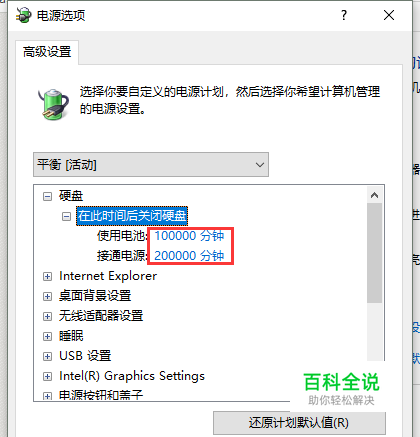Click the power plug icon in title bar
420x437 pixels.
23,15
